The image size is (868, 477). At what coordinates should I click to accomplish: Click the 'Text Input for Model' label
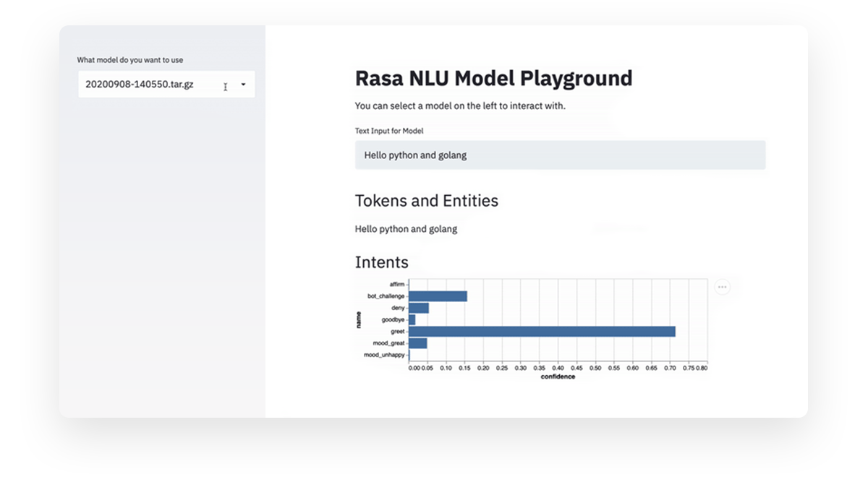389,131
